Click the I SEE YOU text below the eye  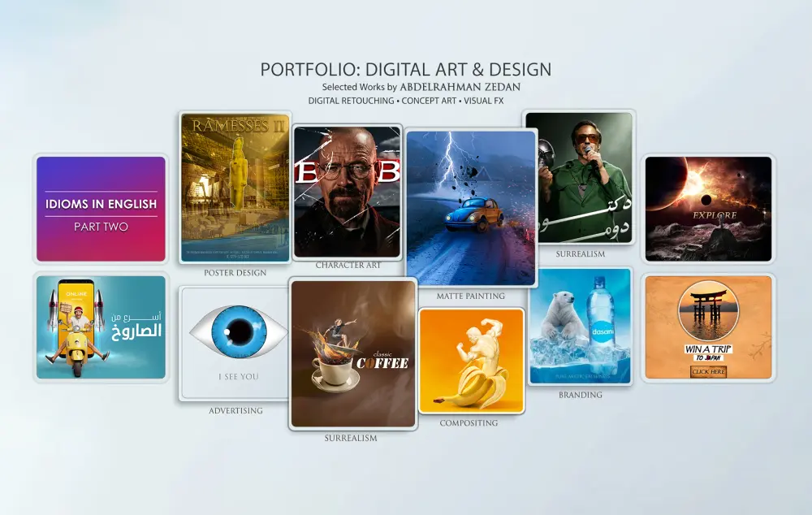238,377
